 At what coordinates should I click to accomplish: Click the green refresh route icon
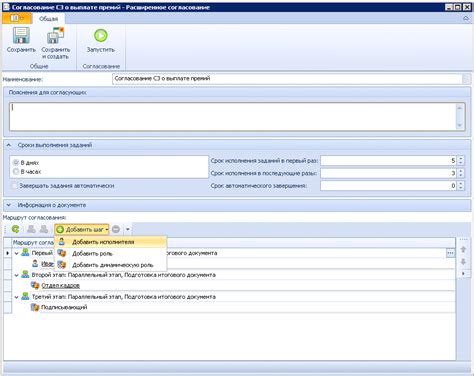[x=15, y=229]
